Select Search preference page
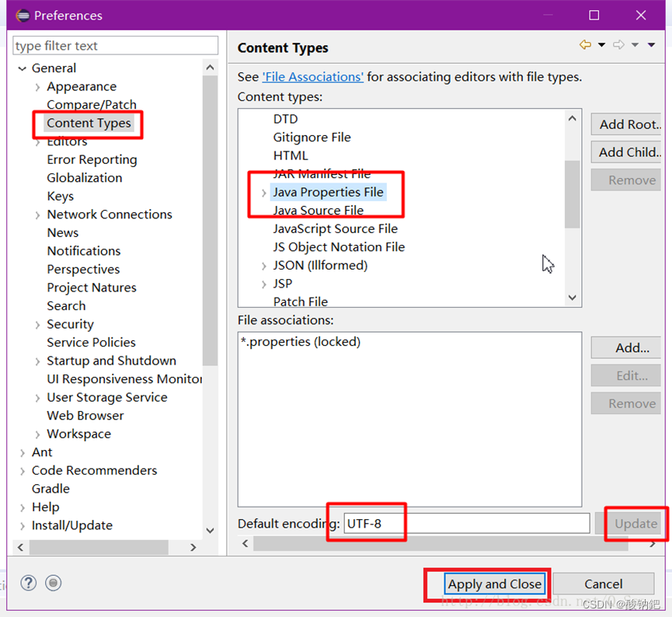The width and height of the screenshot is (672, 617). 67,305
